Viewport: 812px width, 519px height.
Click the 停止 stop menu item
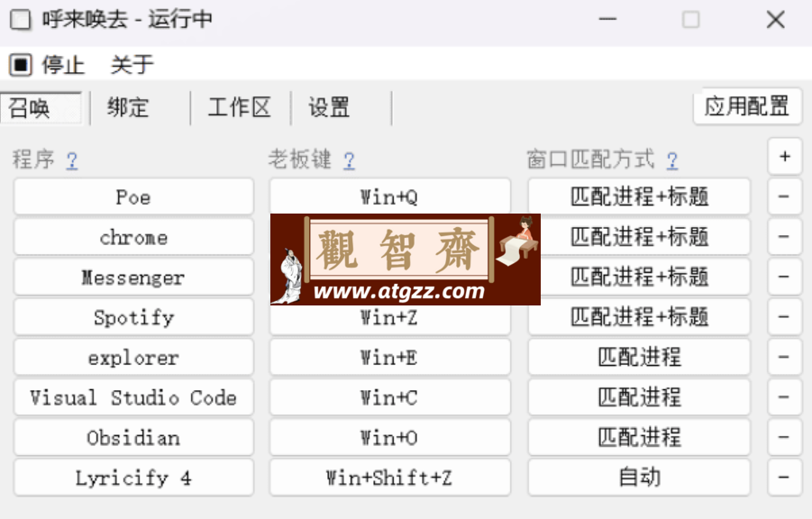tap(47, 65)
